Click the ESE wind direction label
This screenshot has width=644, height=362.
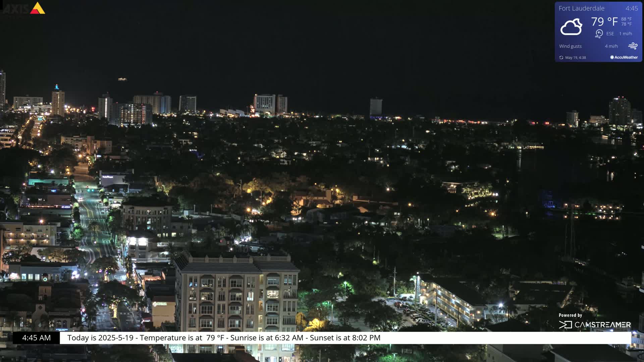coord(610,34)
